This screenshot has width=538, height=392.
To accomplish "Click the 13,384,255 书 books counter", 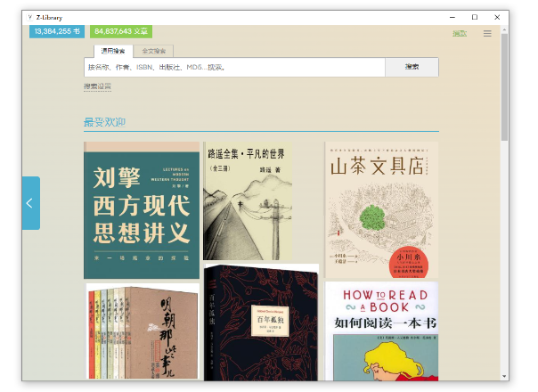I will pyautogui.click(x=57, y=31).
